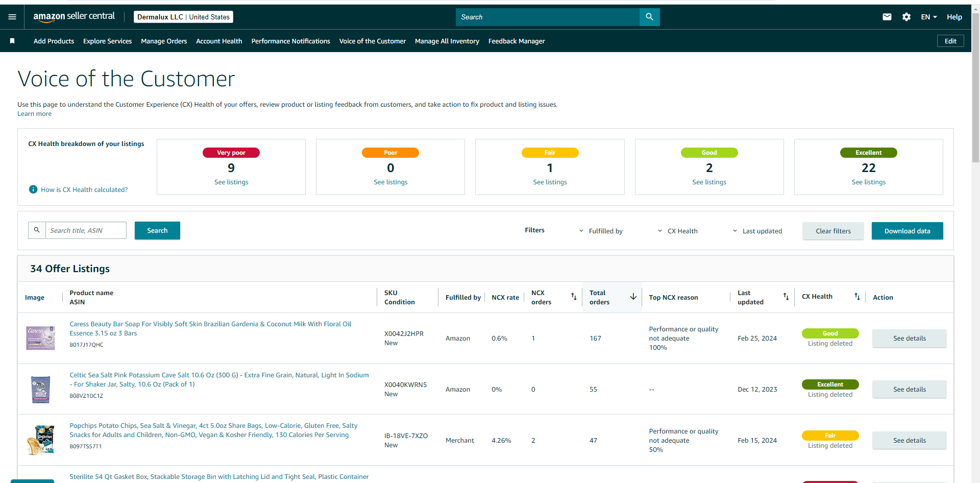Click SKU IB-18VE-7XZO cell
The image size is (980, 483).
406,436
